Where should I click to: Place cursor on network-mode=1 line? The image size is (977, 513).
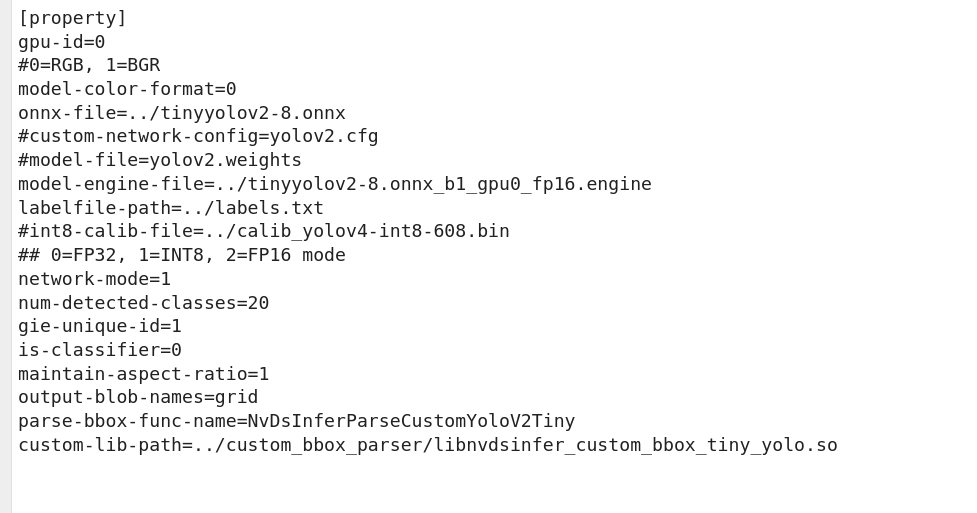pyautogui.click(x=94, y=279)
